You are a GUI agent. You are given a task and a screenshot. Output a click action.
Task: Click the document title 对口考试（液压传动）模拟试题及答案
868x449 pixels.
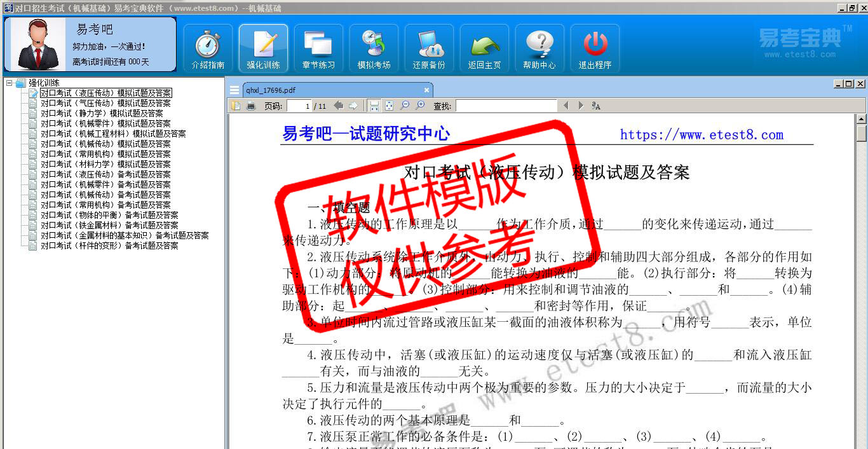click(x=547, y=172)
